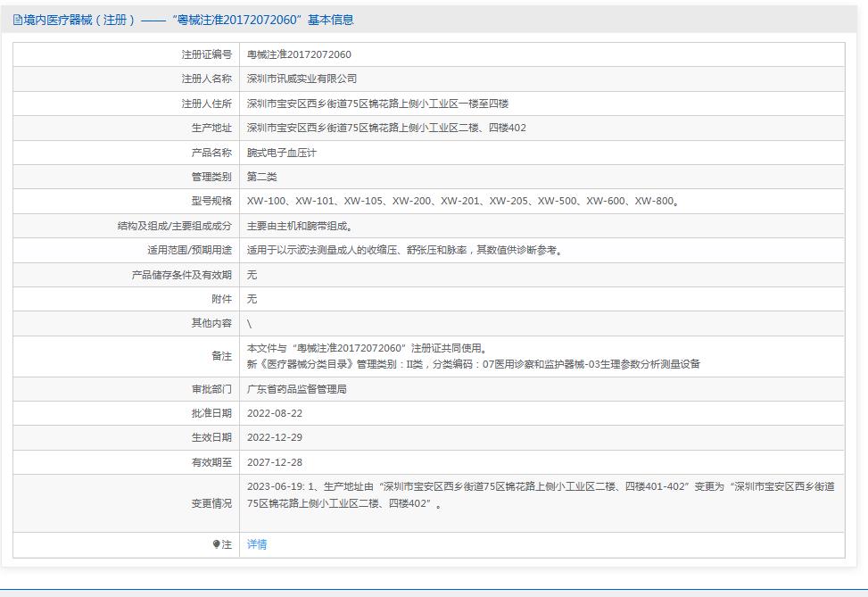Select the 注册证编号 row label
The width and height of the screenshot is (868, 597).
pos(205,54)
